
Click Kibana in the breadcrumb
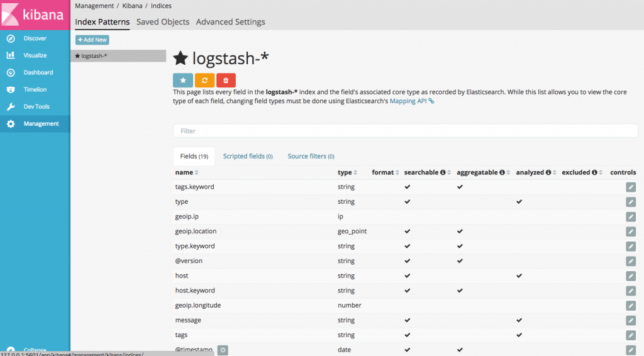(x=132, y=6)
